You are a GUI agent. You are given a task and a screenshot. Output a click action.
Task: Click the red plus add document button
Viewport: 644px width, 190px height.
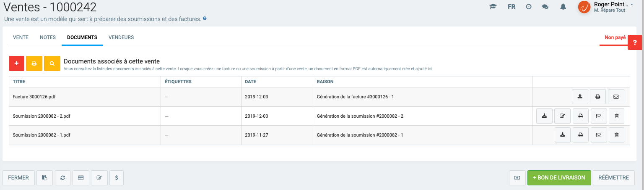pos(16,63)
